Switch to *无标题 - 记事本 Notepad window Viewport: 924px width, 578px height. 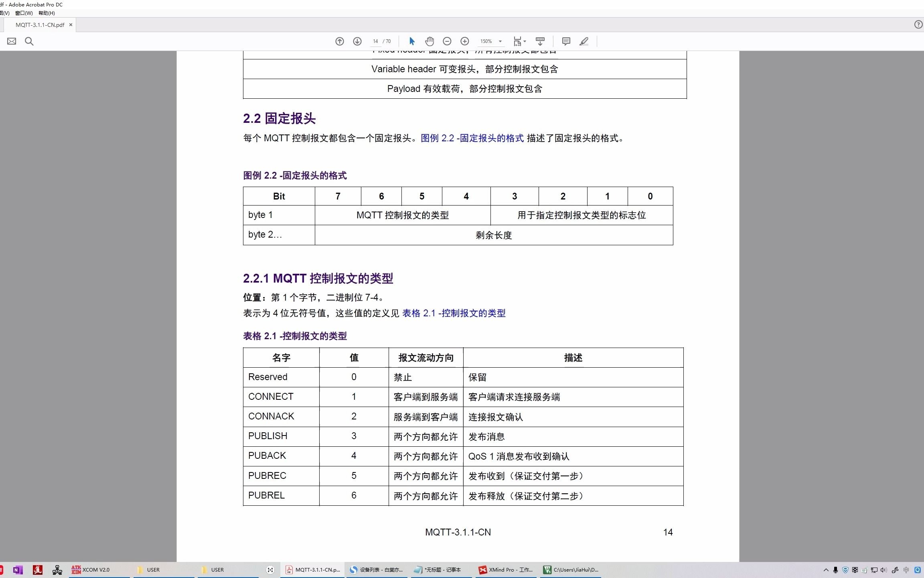point(441,570)
